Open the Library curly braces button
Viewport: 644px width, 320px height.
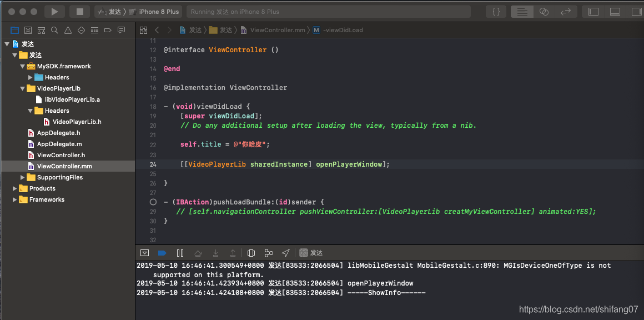click(496, 12)
